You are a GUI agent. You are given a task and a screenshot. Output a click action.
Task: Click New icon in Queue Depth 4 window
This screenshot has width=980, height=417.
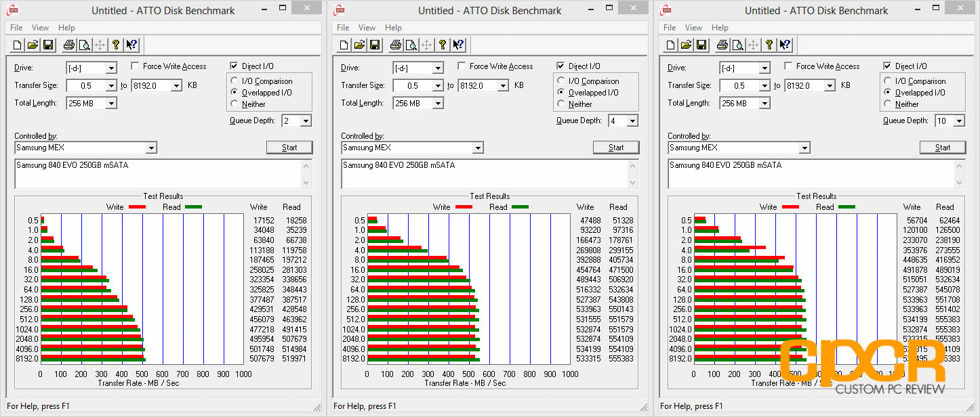(x=345, y=45)
